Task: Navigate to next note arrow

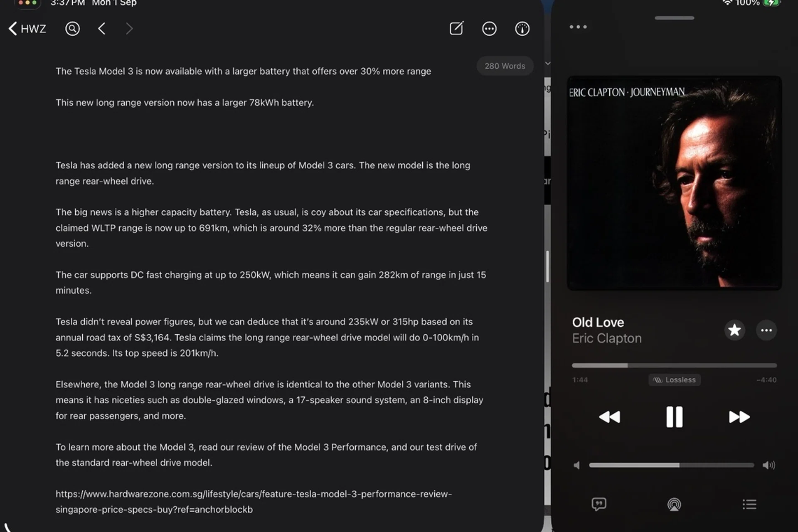Action: (129, 29)
